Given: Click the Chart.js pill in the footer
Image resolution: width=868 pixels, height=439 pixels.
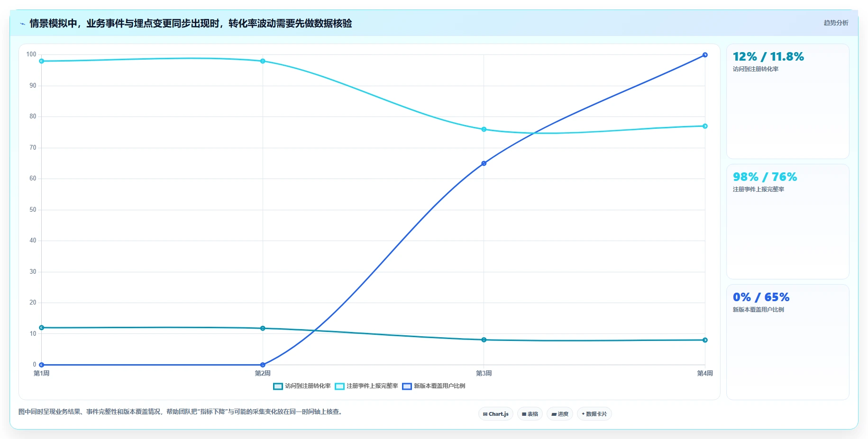Looking at the screenshot, I should [x=496, y=414].
